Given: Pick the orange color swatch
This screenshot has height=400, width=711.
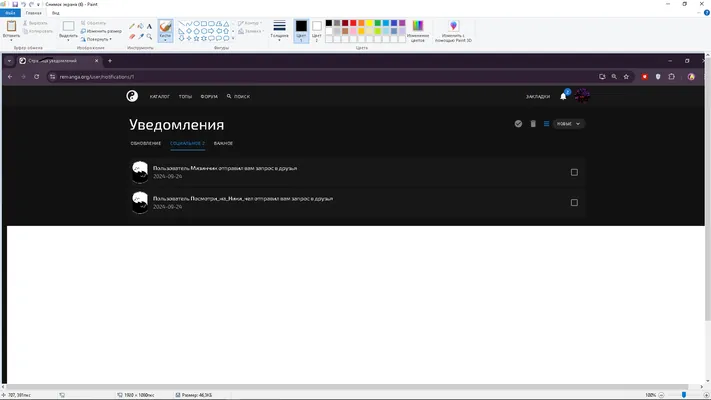Looking at the screenshot, I should tap(361, 23).
